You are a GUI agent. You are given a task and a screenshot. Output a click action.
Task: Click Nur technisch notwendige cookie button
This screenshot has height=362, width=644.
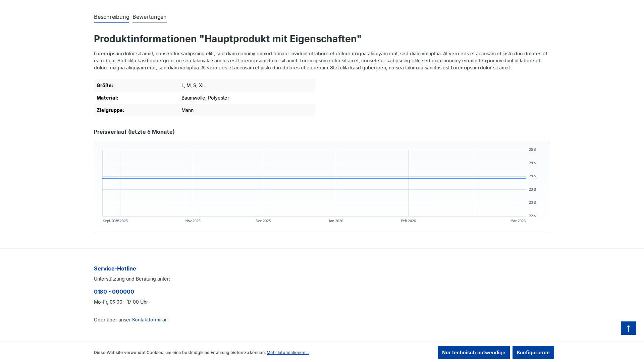coord(473,353)
